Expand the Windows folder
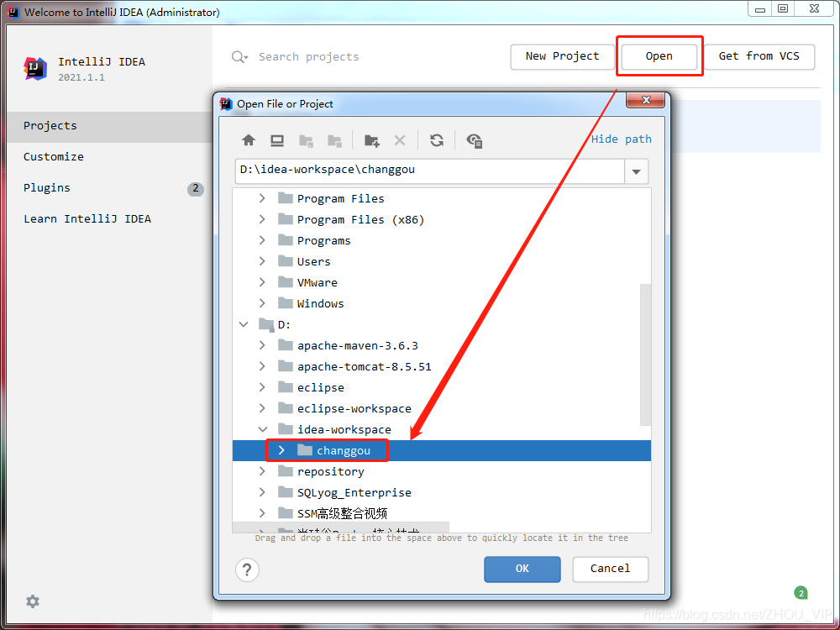Screen dimensions: 840x630 coord(262,302)
